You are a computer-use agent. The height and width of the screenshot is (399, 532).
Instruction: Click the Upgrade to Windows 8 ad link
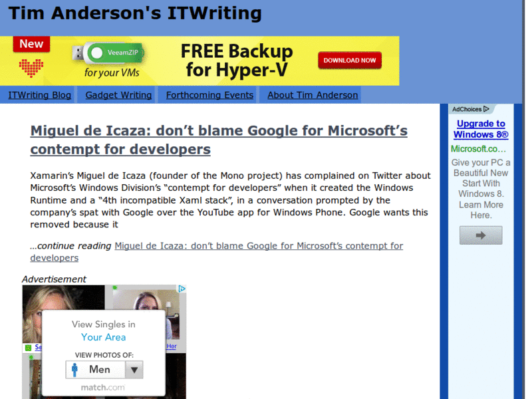click(x=481, y=129)
